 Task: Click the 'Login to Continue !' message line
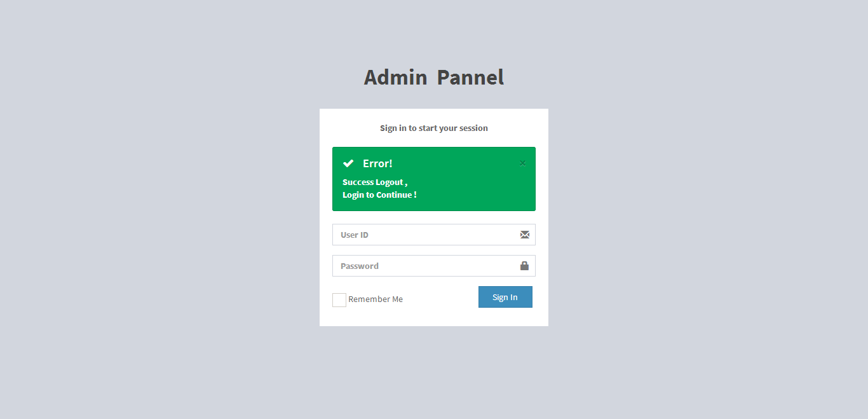[379, 195]
